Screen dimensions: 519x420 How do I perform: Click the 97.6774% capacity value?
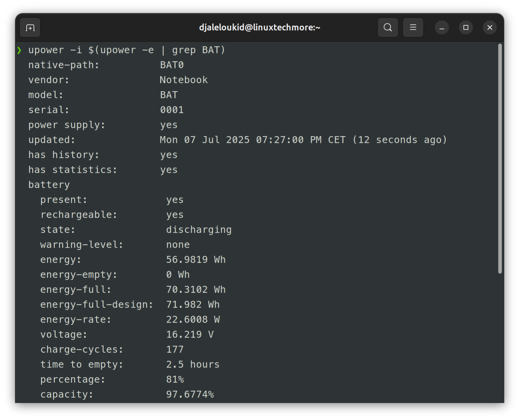click(x=190, y=395)
